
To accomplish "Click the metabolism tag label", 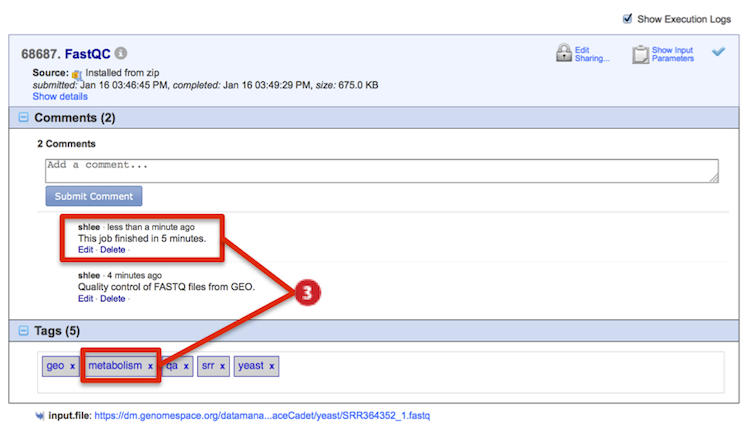I will 115,366.
